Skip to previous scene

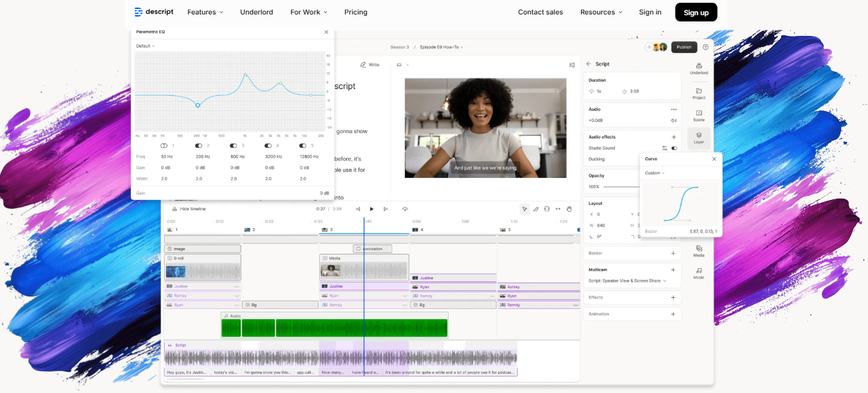(358, 209)
